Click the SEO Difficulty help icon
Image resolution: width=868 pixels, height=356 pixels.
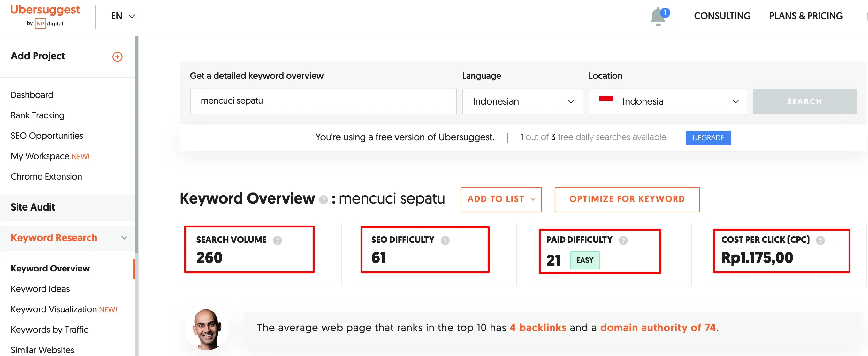(x=445, y=240)
